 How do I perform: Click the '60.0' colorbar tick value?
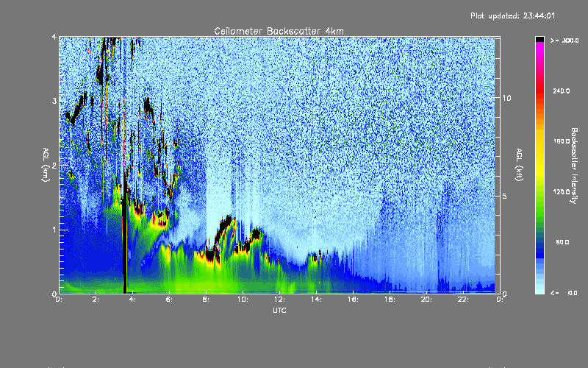coord(562,242)
